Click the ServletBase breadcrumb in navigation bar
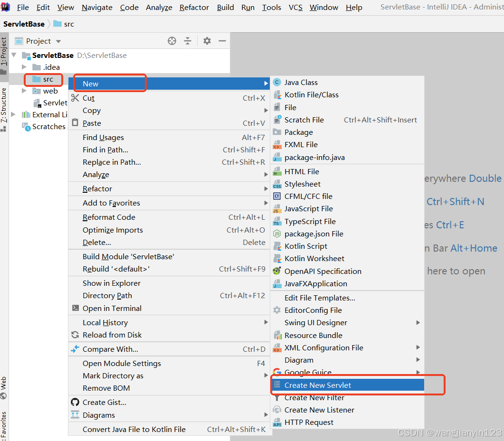The image size is (504, 441). pyautogui.click(x=24, y=24)
